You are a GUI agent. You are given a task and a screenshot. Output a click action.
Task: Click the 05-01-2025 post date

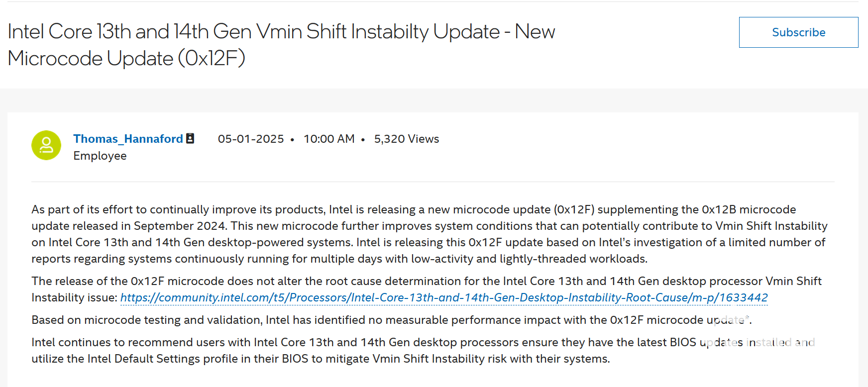(251, 139)
